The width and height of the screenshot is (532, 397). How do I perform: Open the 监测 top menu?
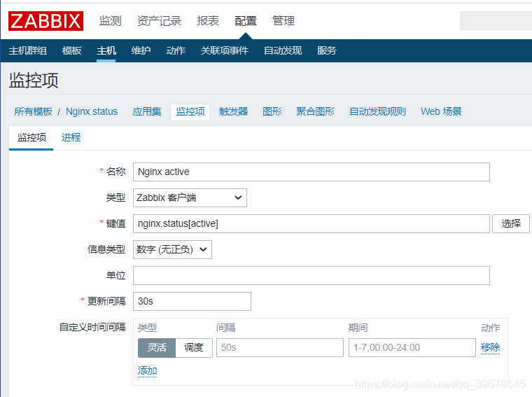[x=111, y=21]
